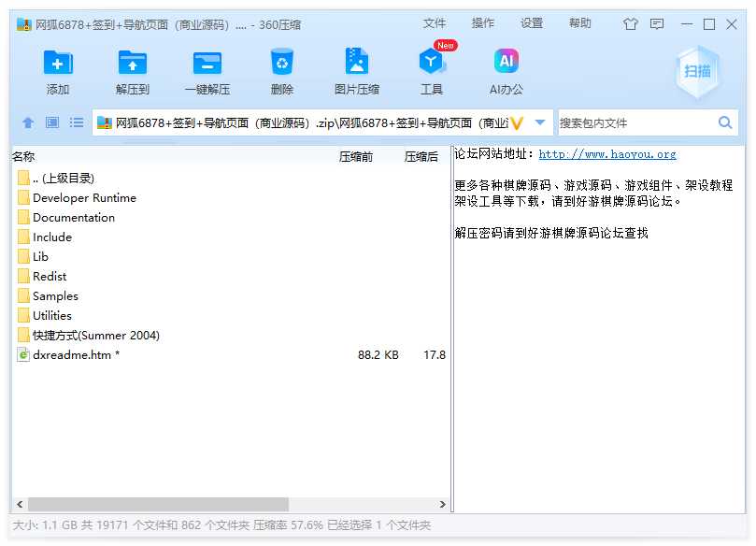This screenshot has height=546, width=756.
Task: Click the One-click Extract (一键解压) icon
Action: pyautogui.click(x=207, y=63)
